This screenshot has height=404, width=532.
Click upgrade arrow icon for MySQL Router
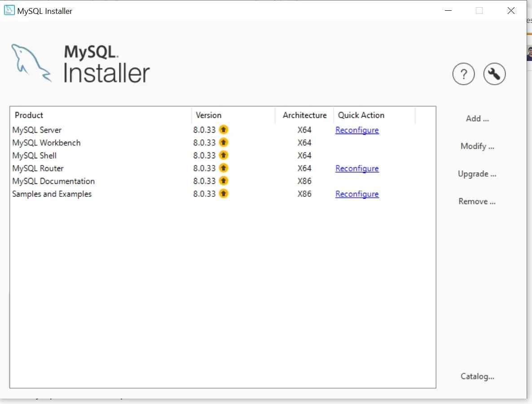coord(223,168)
